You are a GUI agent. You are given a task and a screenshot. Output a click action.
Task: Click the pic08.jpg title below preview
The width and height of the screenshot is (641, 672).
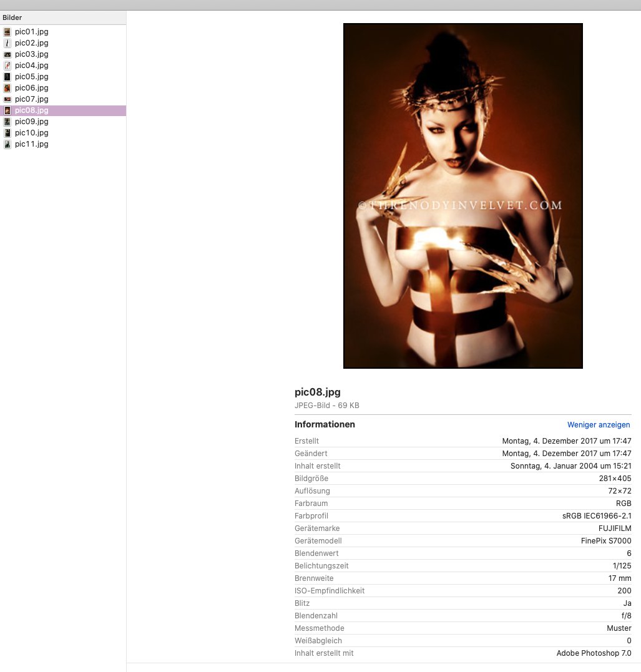coord(318,392)
